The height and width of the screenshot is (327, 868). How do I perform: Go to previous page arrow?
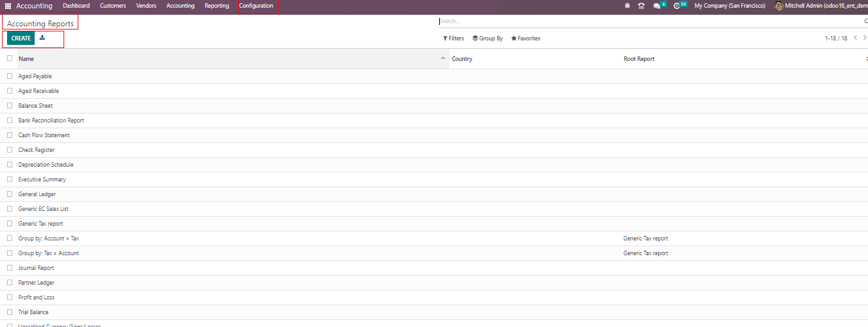[855, 38]
